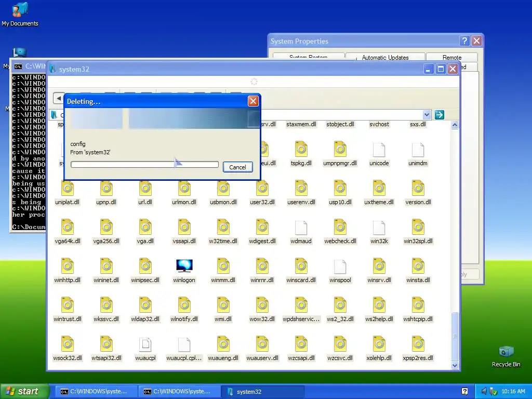Select version.dll file icon
This screenshot has height=399, width=532.
pos(418,188)
